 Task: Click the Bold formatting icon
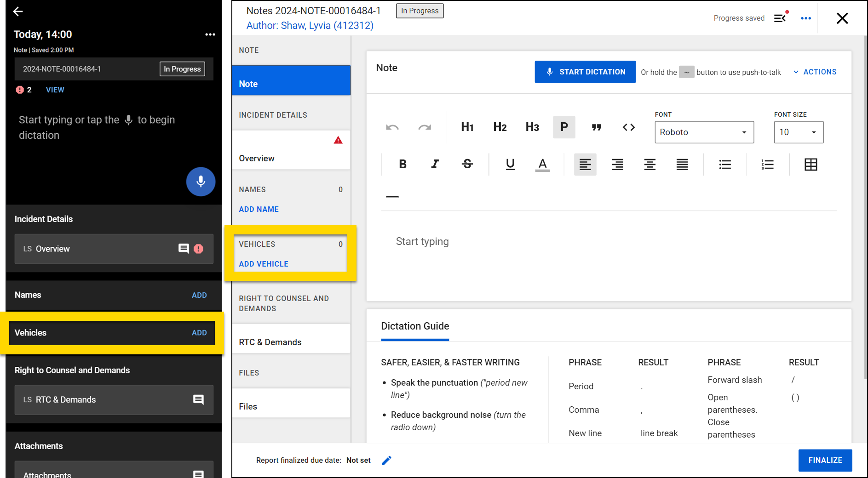(402, 164)
